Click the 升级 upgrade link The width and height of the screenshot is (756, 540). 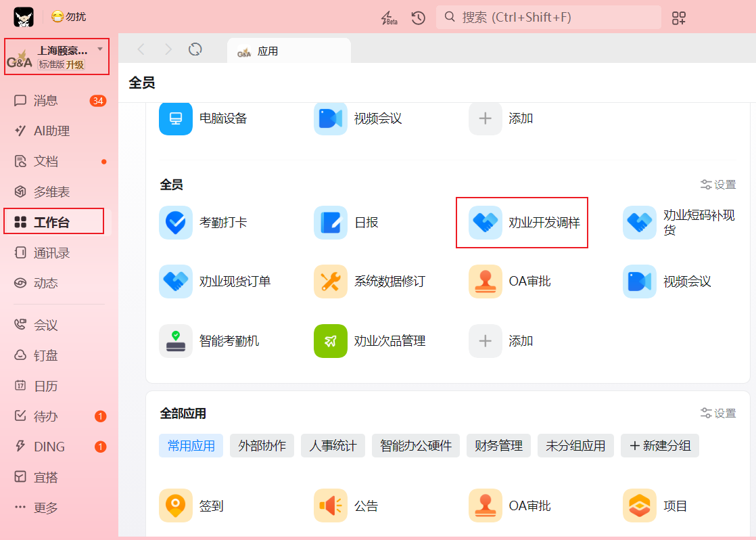75,65
